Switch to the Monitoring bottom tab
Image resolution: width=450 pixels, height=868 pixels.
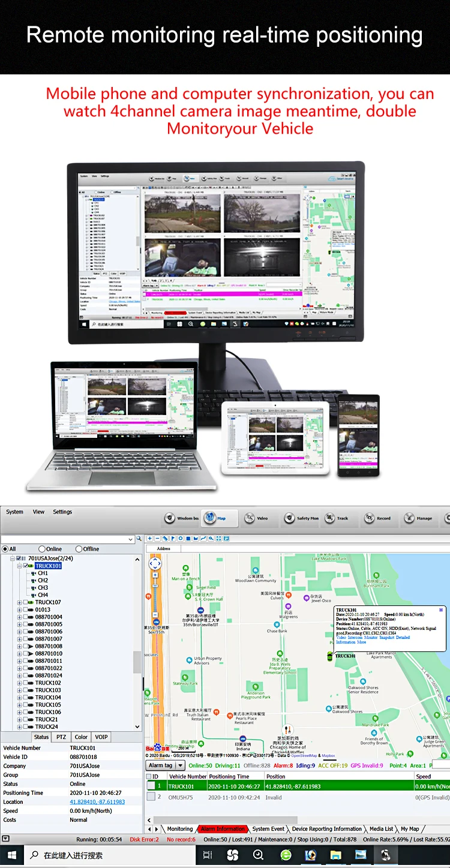(x=180, y=829)
